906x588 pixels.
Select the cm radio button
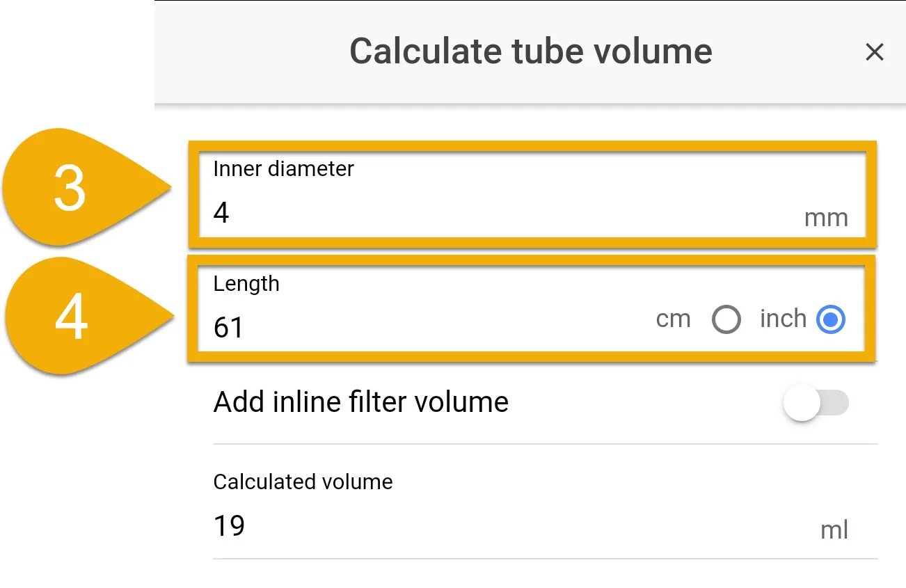(726, 320)
